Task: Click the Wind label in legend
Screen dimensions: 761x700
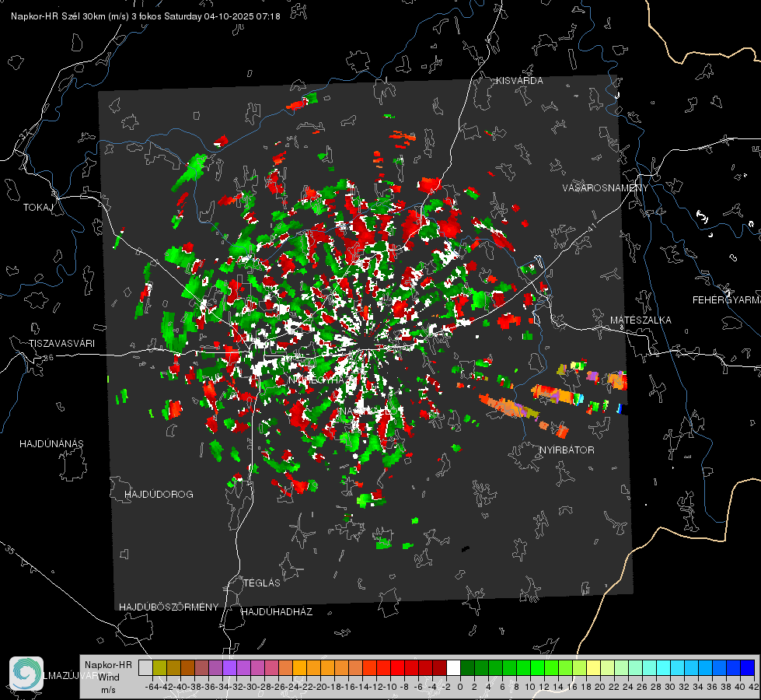Action: coord(109,677)
